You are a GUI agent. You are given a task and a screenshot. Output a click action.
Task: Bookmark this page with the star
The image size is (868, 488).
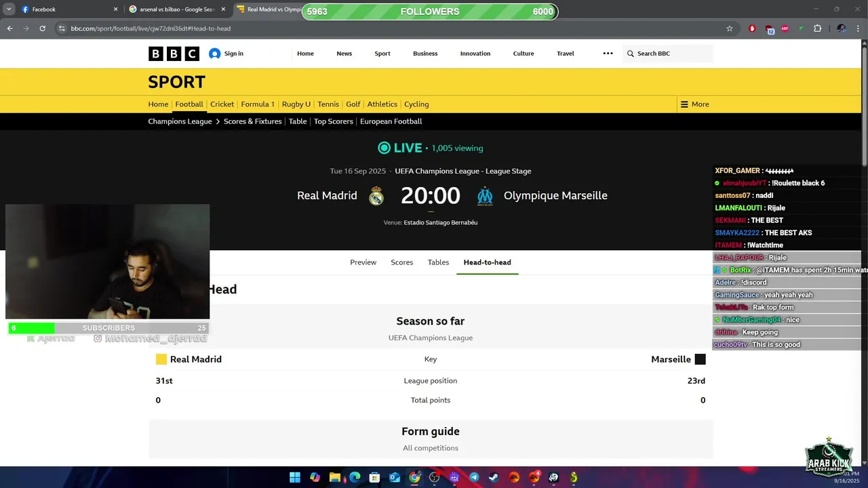tap(730, 28)
